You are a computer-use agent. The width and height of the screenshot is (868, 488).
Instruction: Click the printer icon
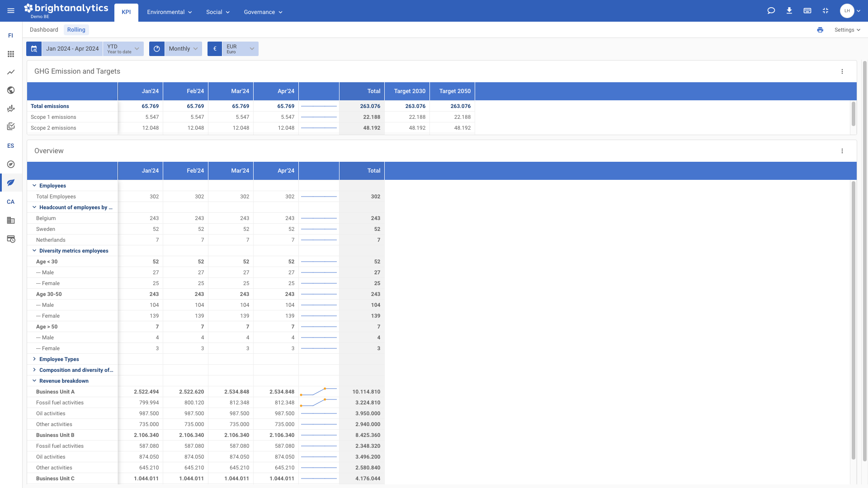tap(820, 30)
